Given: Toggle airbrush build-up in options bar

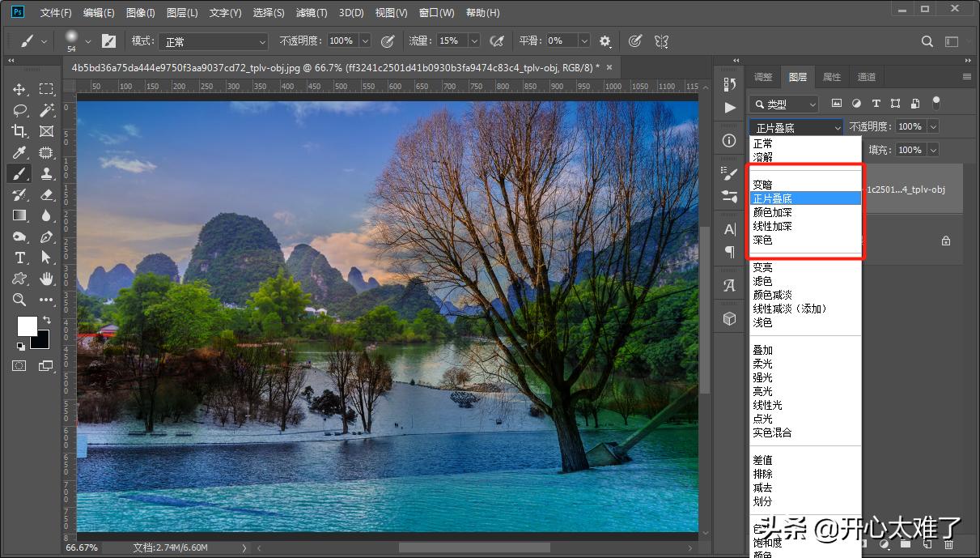Looking at the screenshot, I should [497, 40].
